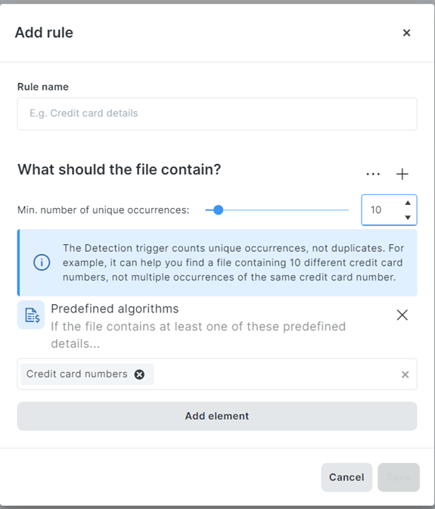Screen dimensions: 435x509
Task: Click the Predefined algorithms title text
Action: [x=115, y=309]
